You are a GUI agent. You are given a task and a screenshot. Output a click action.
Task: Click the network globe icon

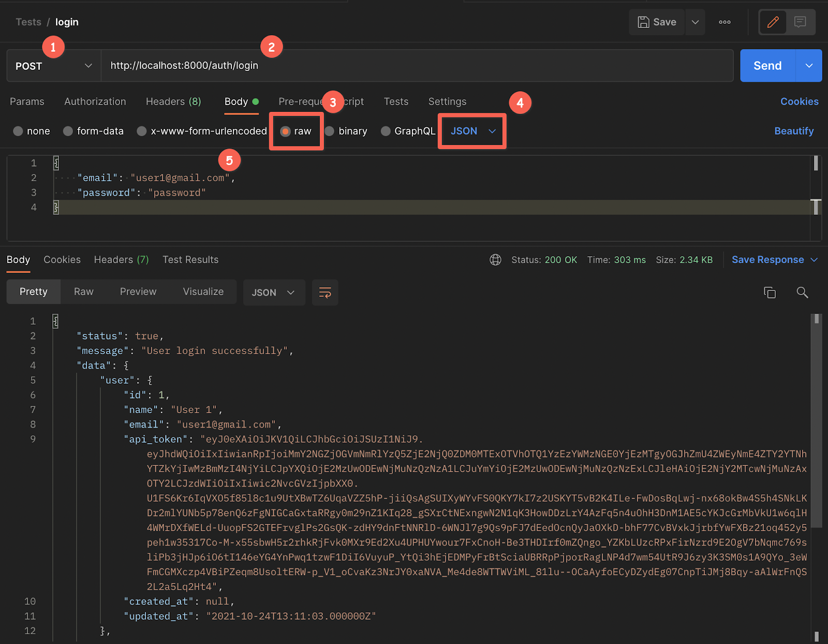[x=495, y=260]
